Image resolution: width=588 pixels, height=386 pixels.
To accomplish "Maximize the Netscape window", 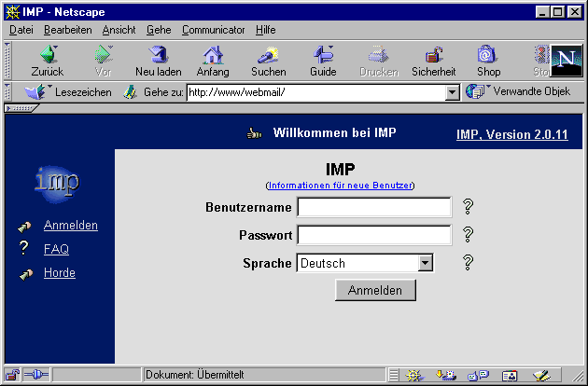I will pyautogui.click(x=557, y=12).
